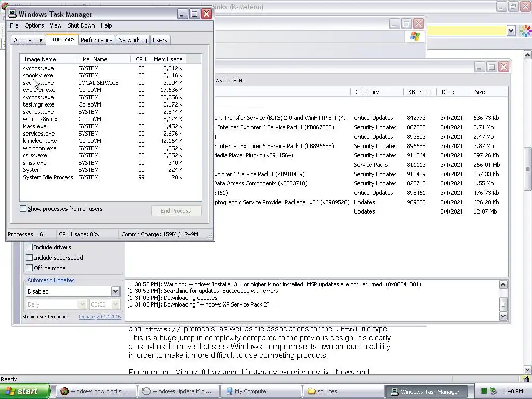Image resolution: width=532 pixels, height=399 pixels.
Task: Sort updates by Date column
Action: (x=453, y=92)
